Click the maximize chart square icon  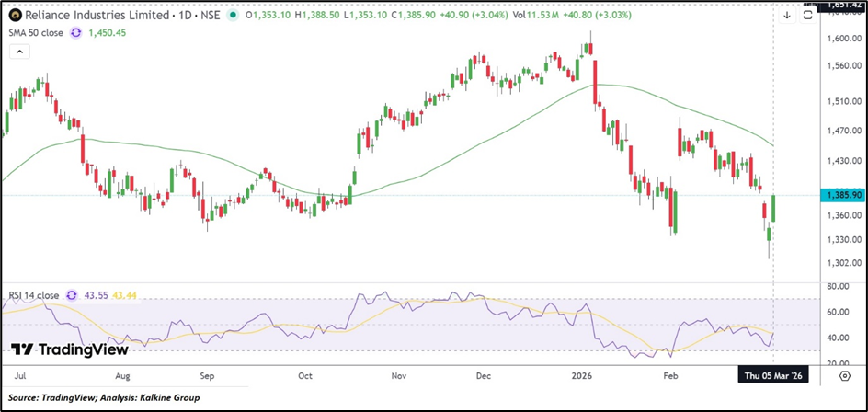808,16
